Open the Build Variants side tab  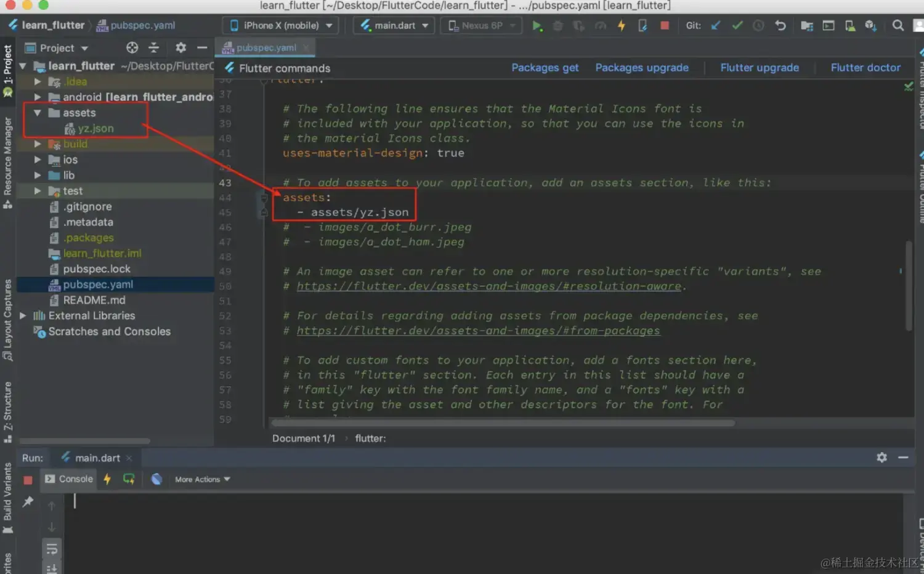point(7,498)
